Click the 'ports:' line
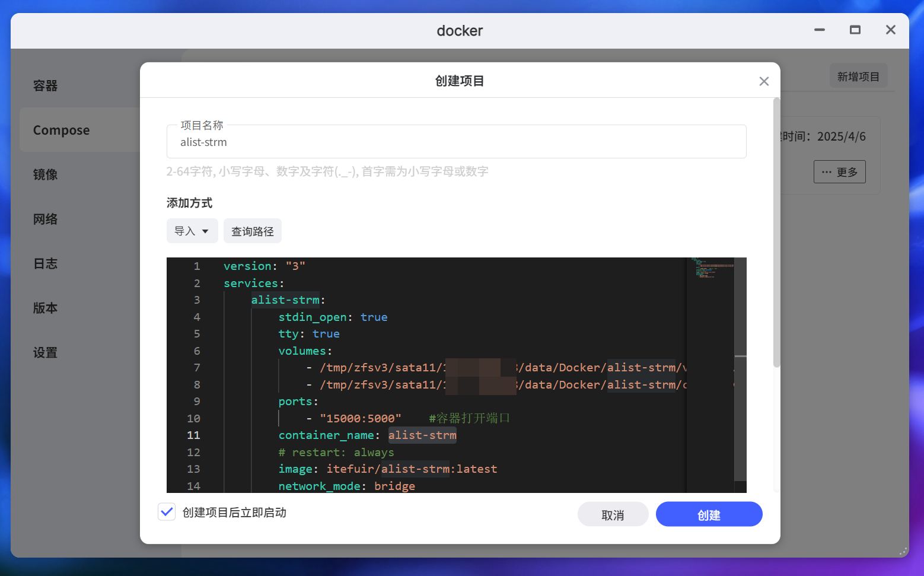 [298, 401]
